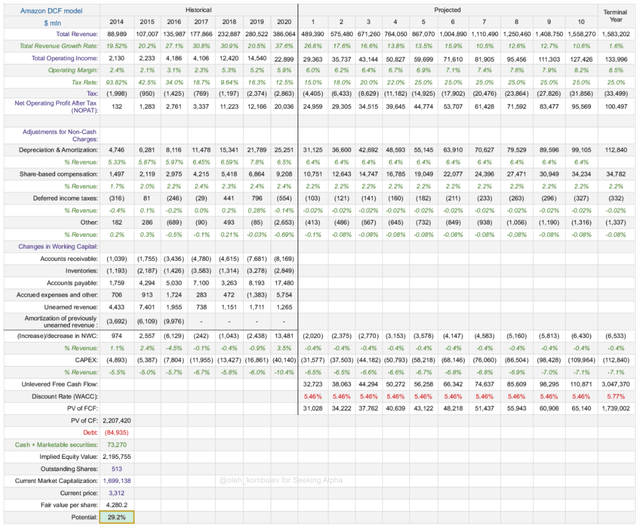Click projected year 10 column header
The width and height of the screenshot is (640, 528).
point(581,22)
